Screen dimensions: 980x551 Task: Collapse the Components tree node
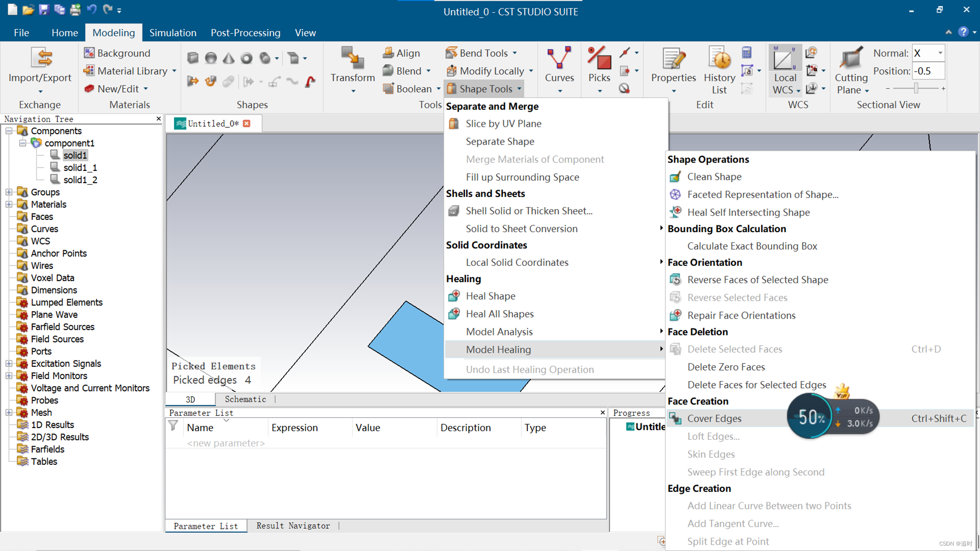point(9,131)
